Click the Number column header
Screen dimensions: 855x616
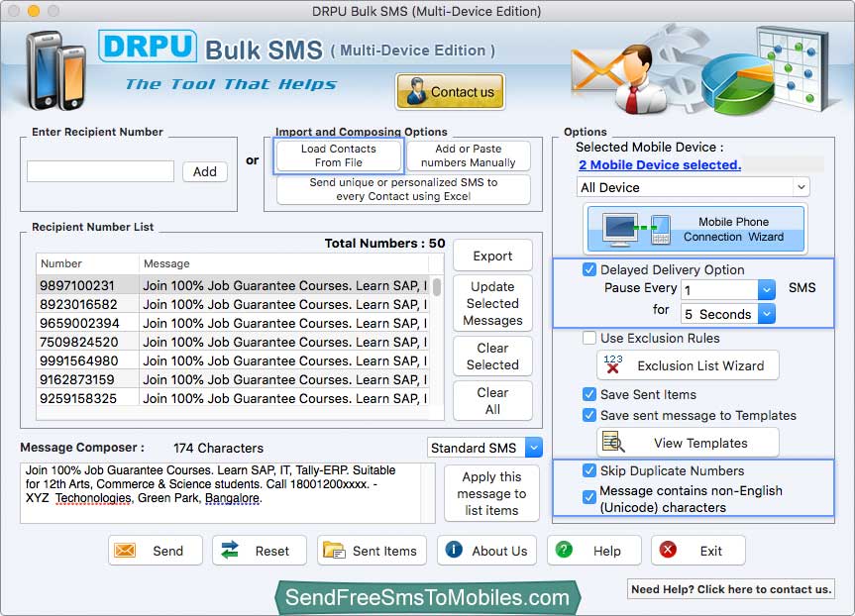point(87,263)
